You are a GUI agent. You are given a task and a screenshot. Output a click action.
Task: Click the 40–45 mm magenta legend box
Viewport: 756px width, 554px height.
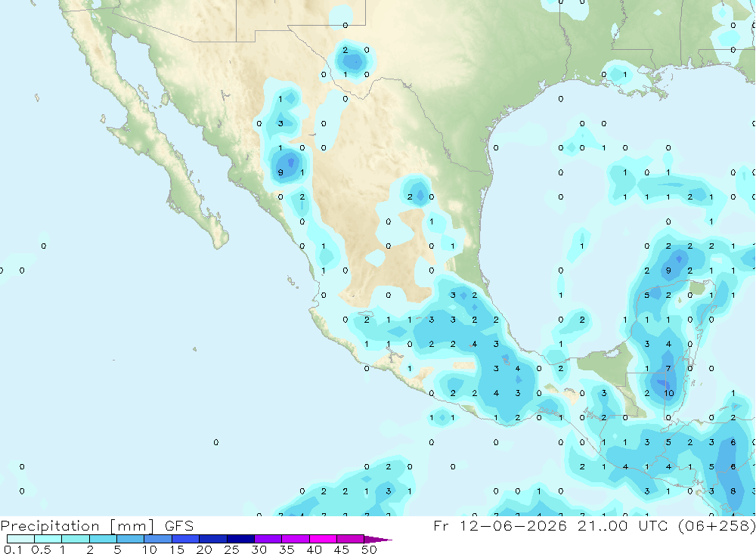(323, 539)
